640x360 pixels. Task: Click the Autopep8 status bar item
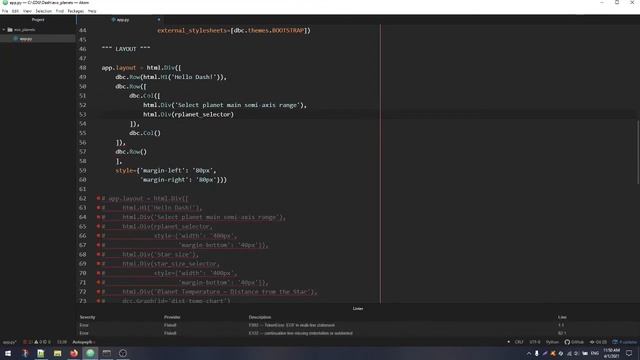tap(83, 342)
